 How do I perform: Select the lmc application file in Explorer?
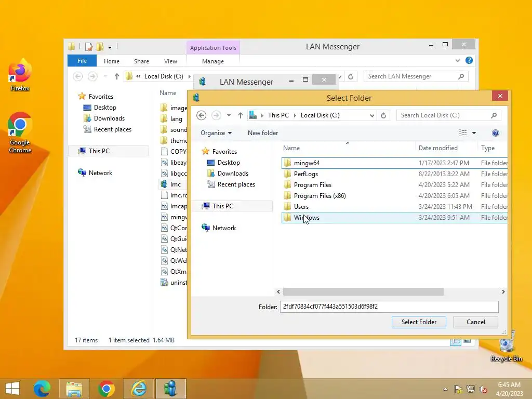(x=173, y=184)
